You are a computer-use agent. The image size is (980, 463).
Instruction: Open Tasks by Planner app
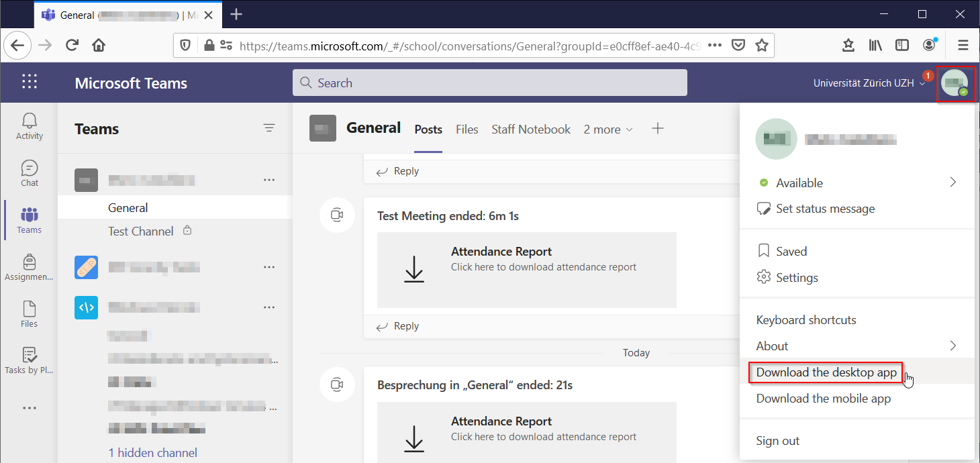coord(29,361)
